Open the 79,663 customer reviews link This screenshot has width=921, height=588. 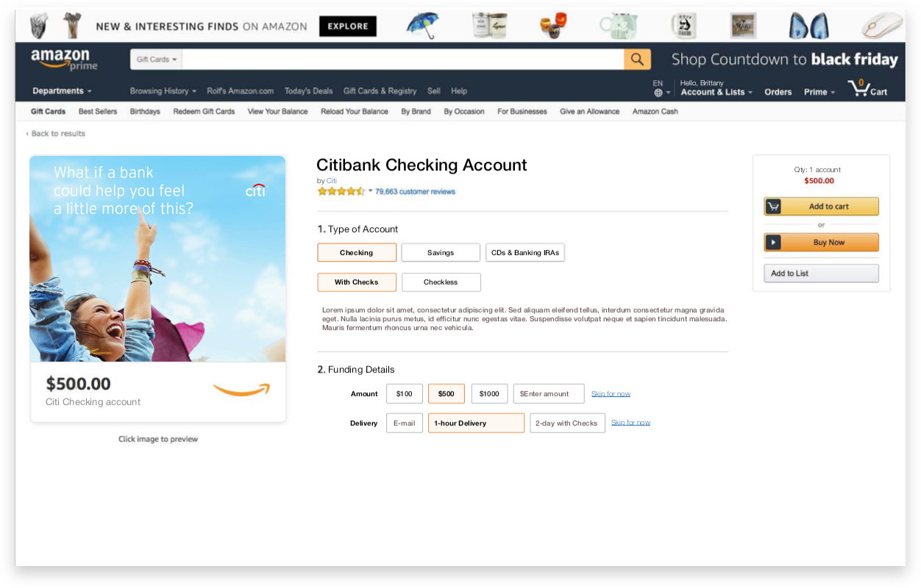point(415,192)
